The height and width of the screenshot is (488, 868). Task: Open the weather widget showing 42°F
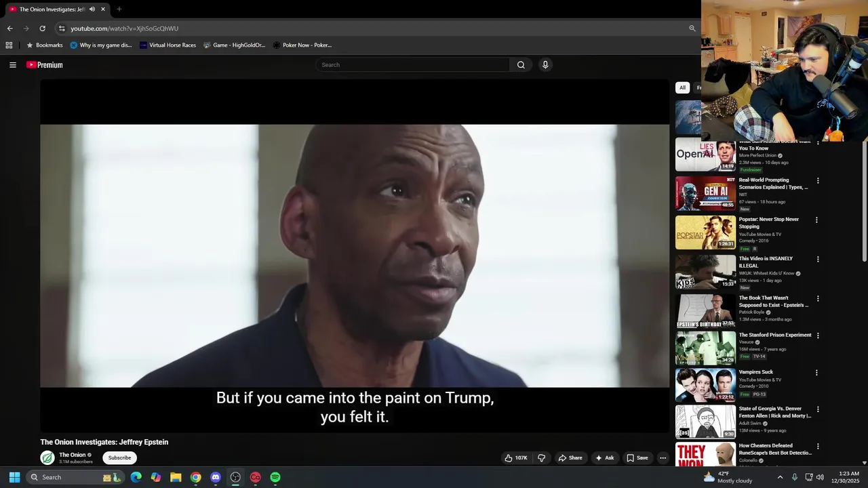pos(728,477)
